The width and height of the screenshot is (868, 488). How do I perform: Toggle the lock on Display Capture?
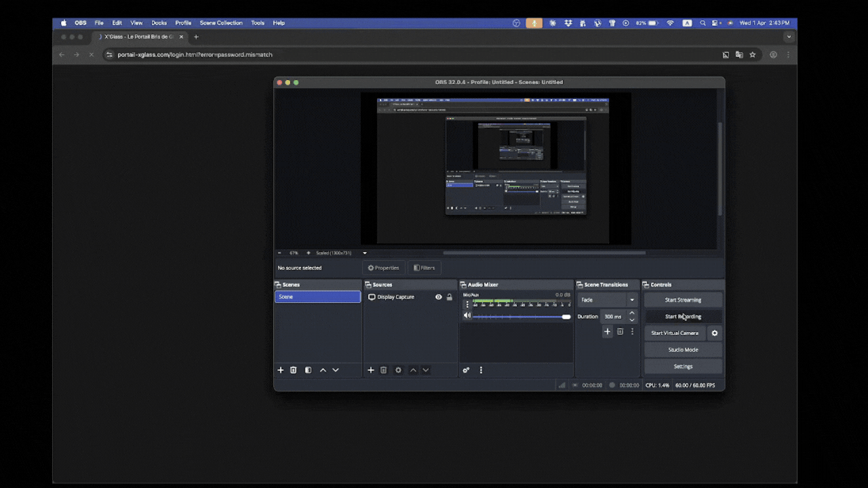coord(449,297)
